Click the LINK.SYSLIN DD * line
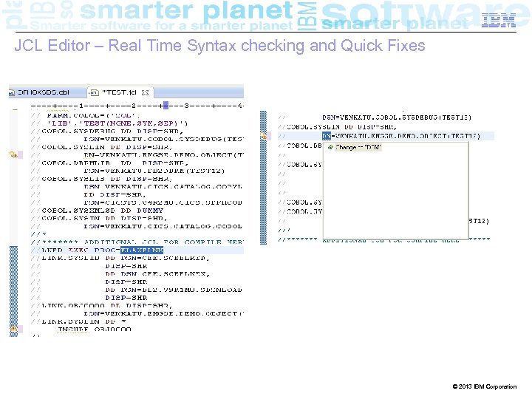The image size is (532, 399). click(x=79, y=321)
